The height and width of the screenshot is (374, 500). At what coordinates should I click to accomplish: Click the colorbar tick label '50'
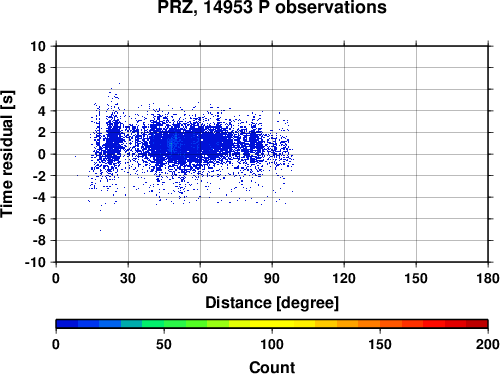pyautogui.click(x=164, y=344)
